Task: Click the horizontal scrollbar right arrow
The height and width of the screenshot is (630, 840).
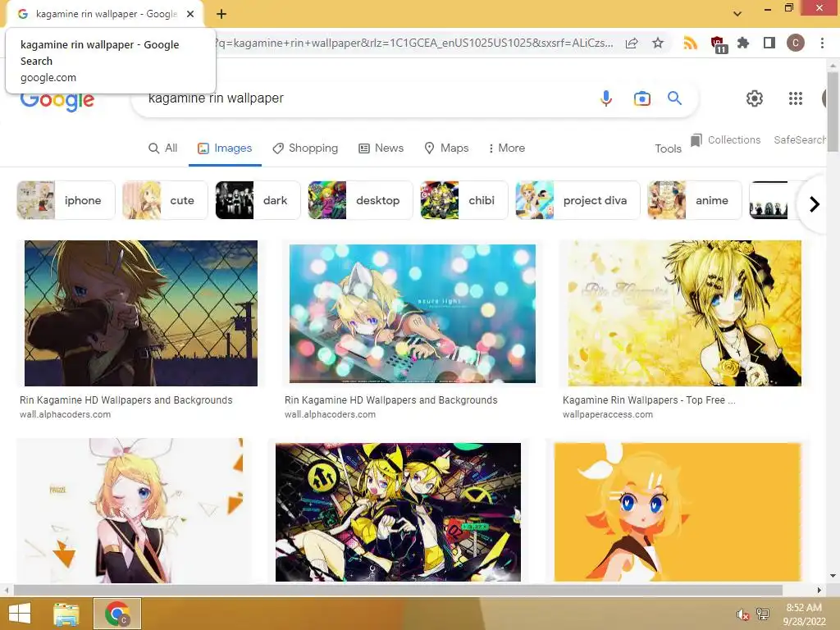Action: tap(819, 590)
